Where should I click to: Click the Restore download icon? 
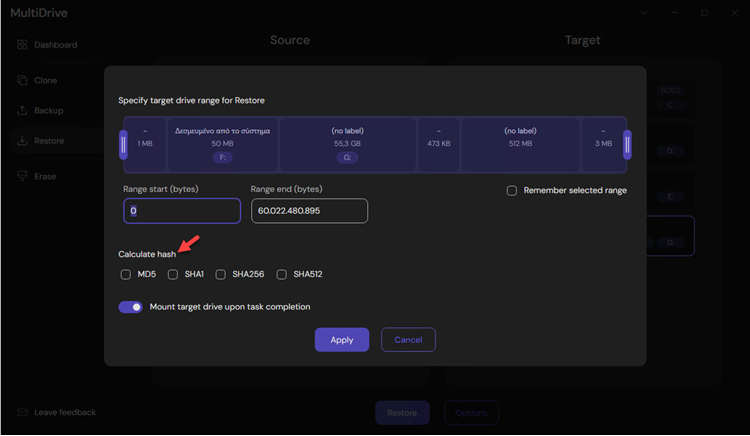click(x=22, y=141)
